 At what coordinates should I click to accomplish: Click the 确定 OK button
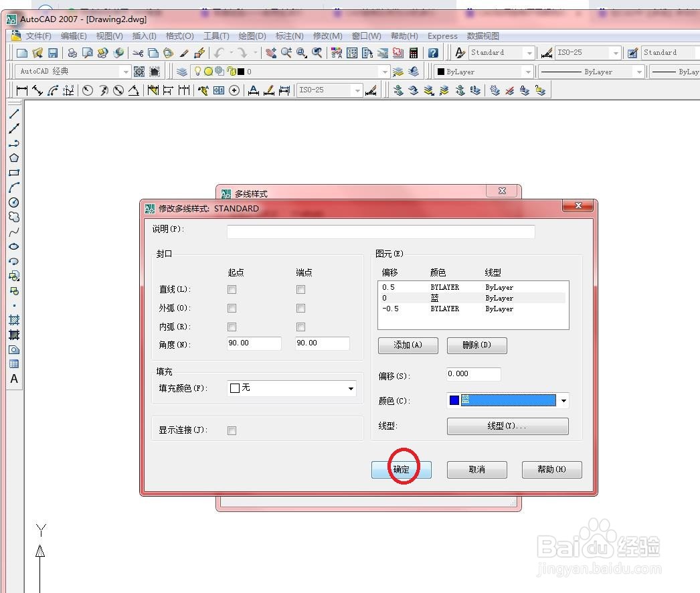(401, 470)
